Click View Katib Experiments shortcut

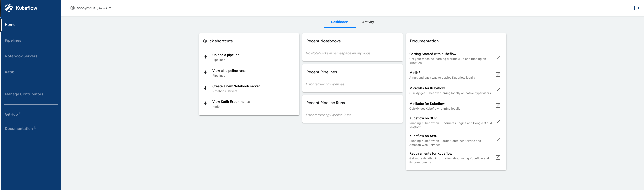click(x=231, y=102)
